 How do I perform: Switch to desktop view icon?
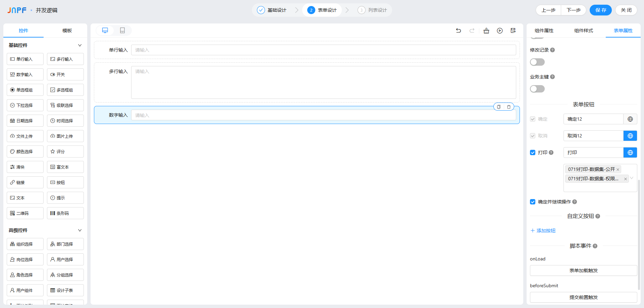click(105, 30)
